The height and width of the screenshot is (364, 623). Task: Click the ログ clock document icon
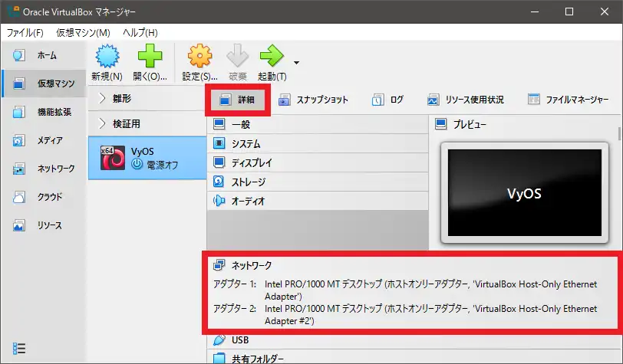(377, 100)
